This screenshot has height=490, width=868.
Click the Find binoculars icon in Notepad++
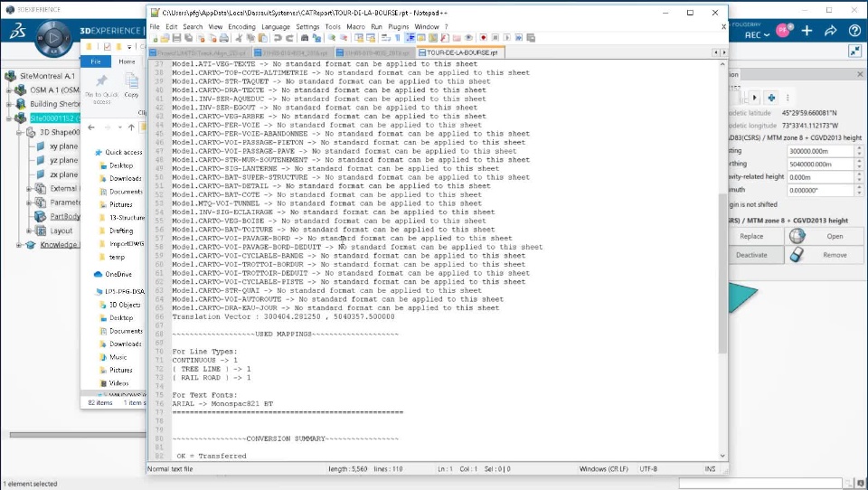click(x=305, y=38)
